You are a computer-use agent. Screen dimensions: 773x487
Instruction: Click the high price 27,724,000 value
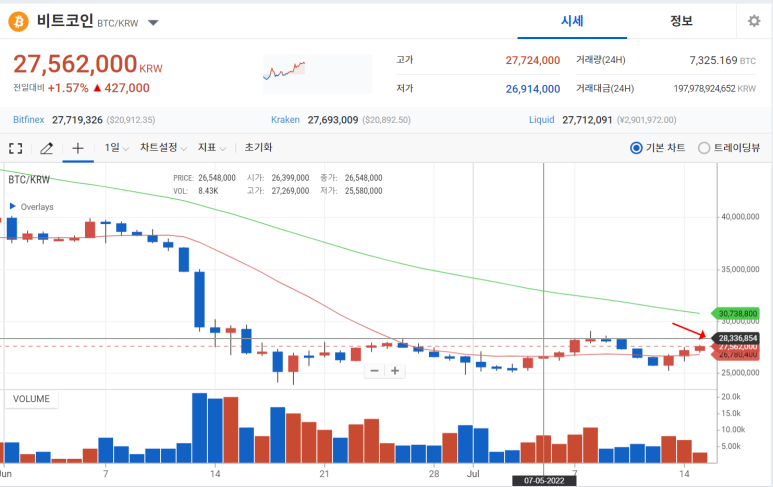tap(533, 60)
